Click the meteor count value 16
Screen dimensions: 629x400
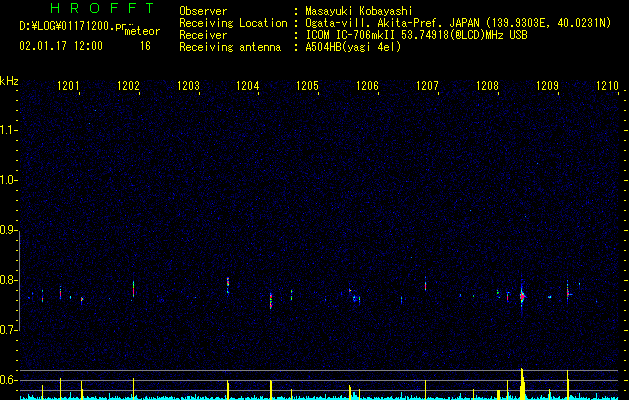[x=145, y=46]
